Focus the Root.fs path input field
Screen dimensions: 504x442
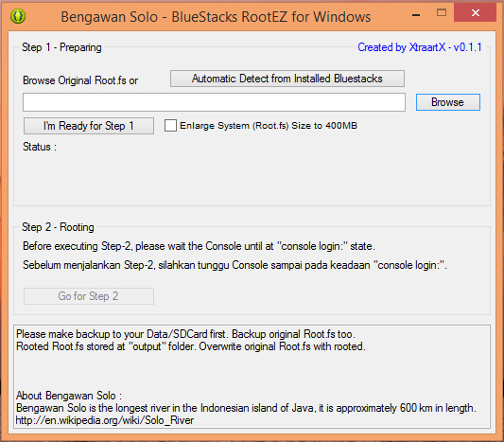[214, 102]
